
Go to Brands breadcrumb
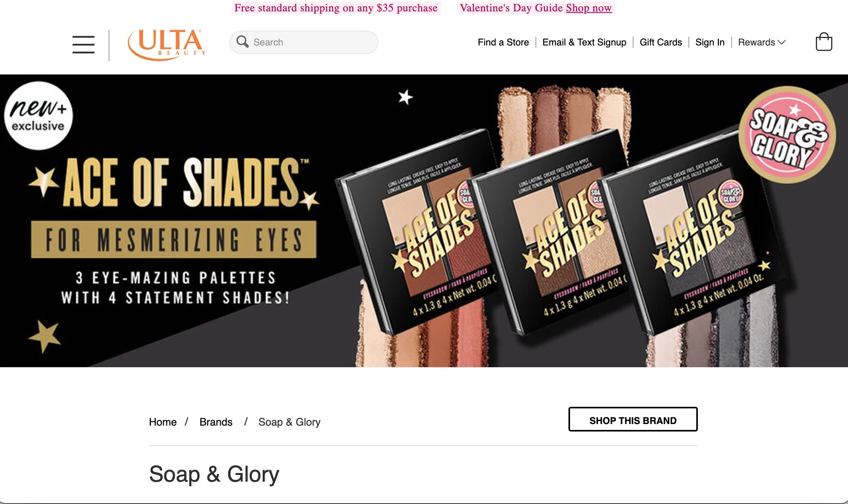[216, 422]
